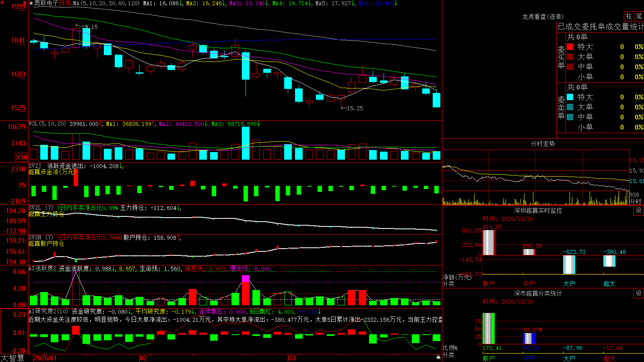Click the star icon beside 奥联电子
This screenshot has height=362, width=644.
coord(31,3)
